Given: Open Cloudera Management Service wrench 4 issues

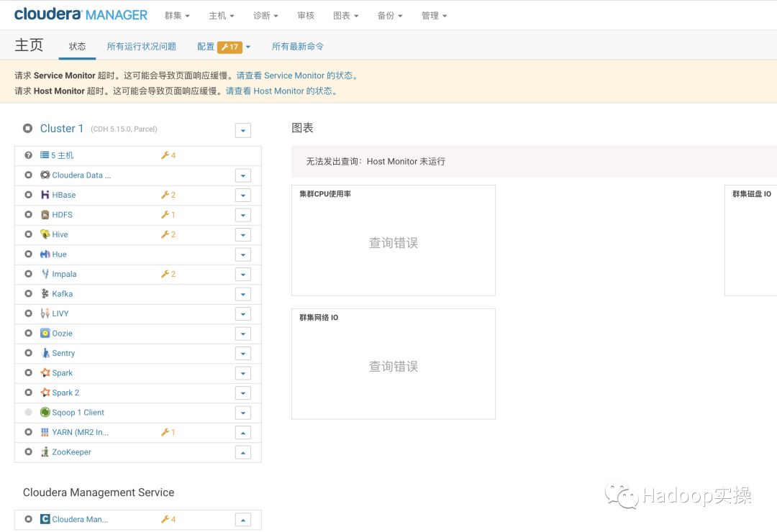Looking at the screenshot, I should pos(168,519).
